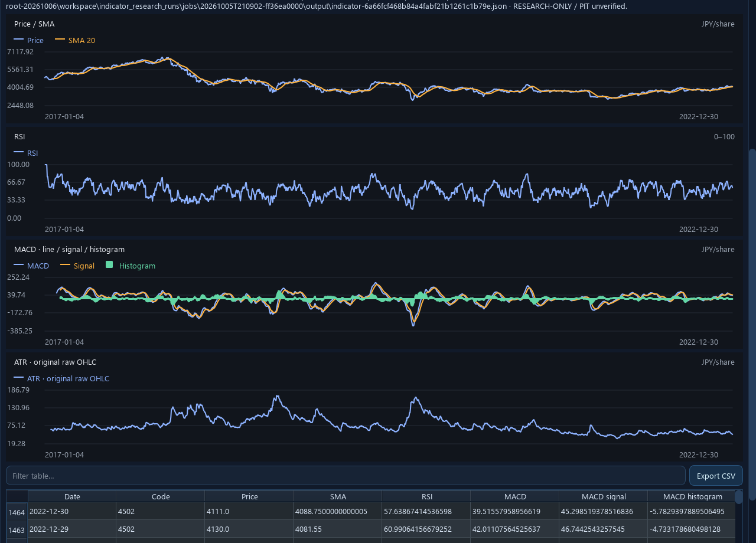
Task: Toggle the Histogram legend entry
Action: point(131,266)
